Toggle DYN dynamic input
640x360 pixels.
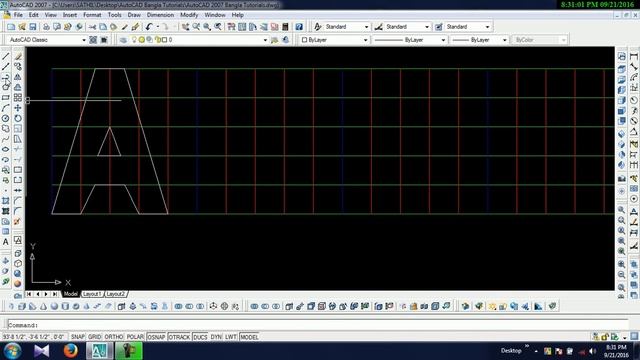pyautogui.click(x=216, y=337)
